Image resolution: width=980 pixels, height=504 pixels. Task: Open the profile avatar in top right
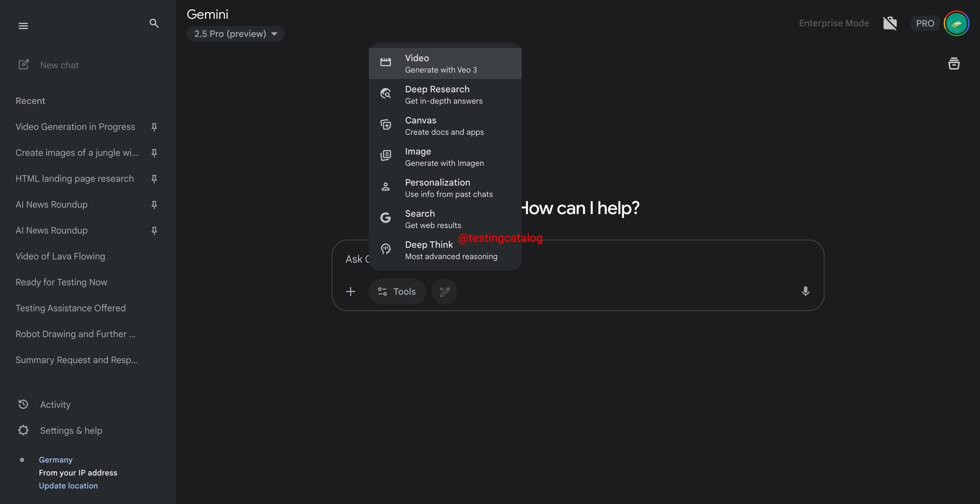(956, 23)
